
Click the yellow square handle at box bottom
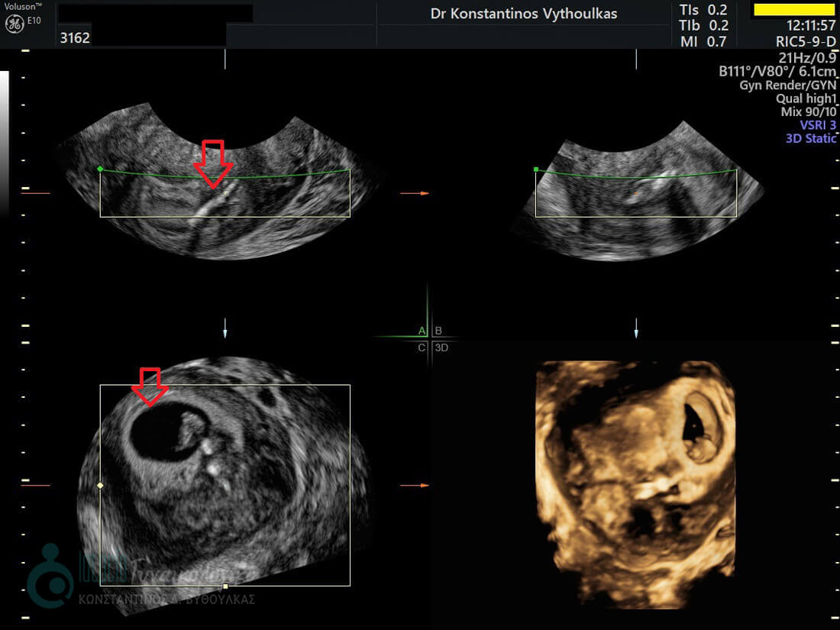(225, 586)
